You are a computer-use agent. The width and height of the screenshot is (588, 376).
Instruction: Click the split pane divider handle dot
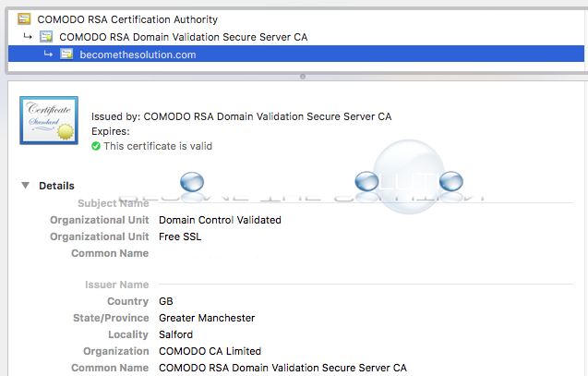pos(303,77)
